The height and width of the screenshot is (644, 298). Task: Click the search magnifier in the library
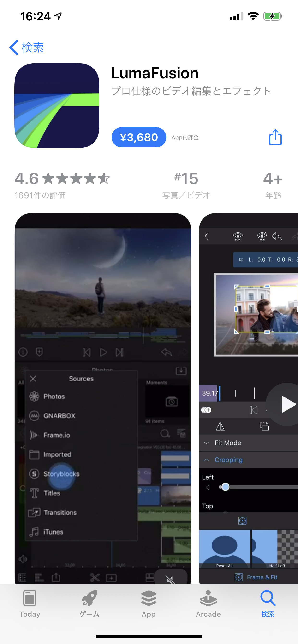point(165,433)
